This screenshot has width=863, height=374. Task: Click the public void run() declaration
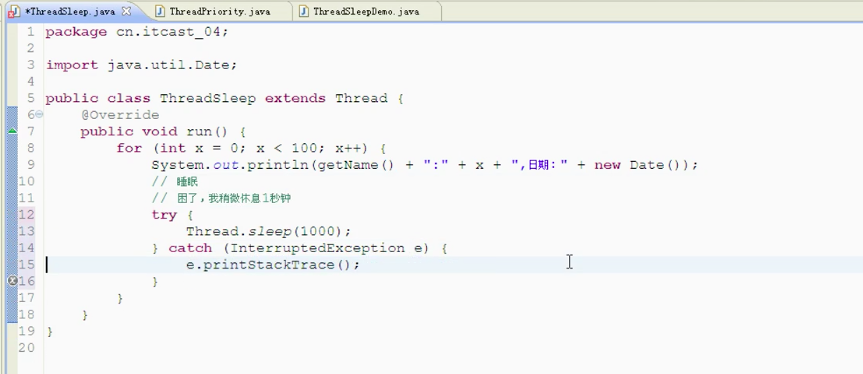[163, 131]
